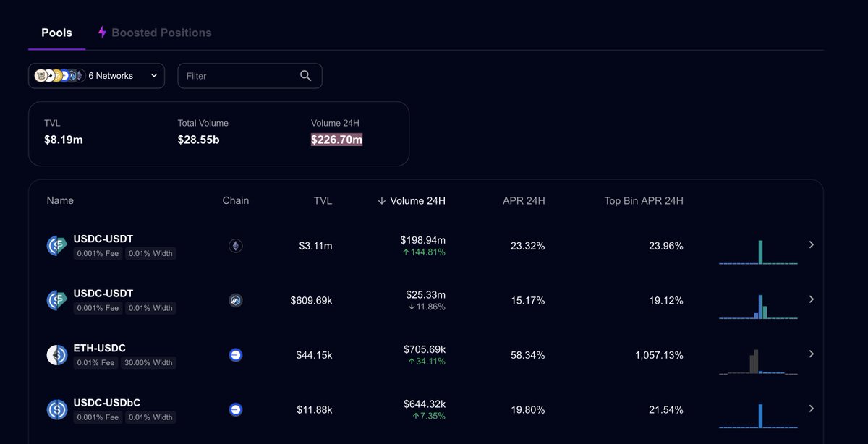Viewport: 868px width, 444px height.
Task: Click the ETH-USDC token pair icon
Action: click(x=56, y=355)
